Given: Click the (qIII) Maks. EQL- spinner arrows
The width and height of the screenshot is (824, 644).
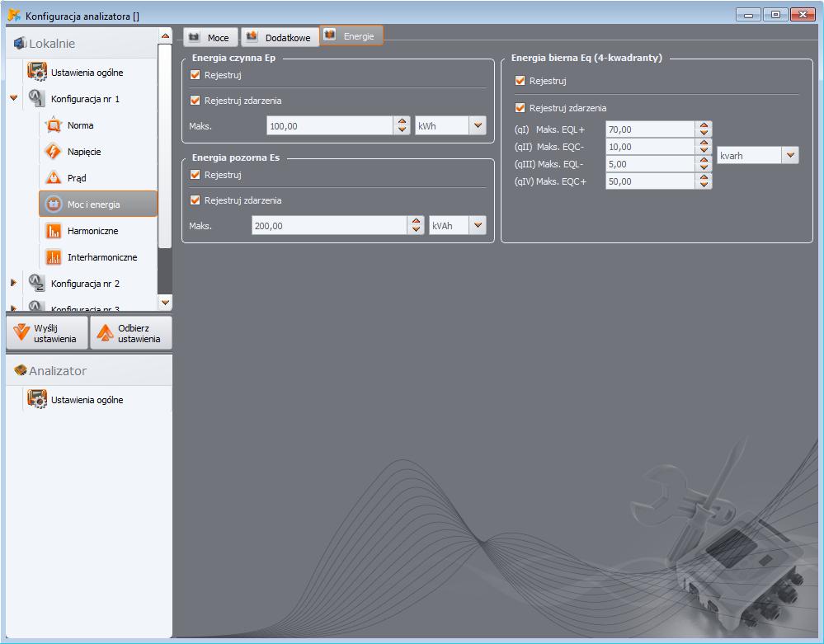Looking at the screenshot, I should tap(704, 164).
